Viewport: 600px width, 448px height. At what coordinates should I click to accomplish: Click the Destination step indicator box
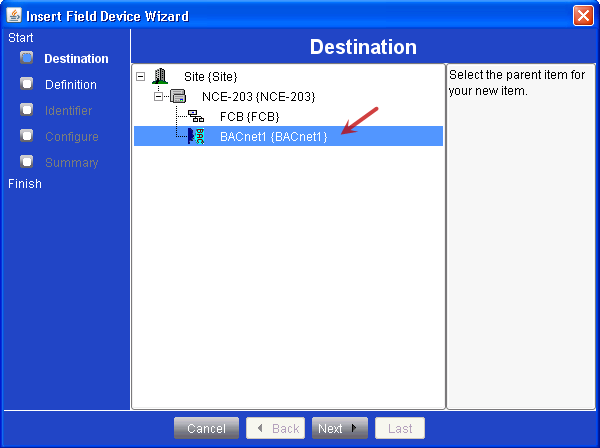click(x=26, y=58)
